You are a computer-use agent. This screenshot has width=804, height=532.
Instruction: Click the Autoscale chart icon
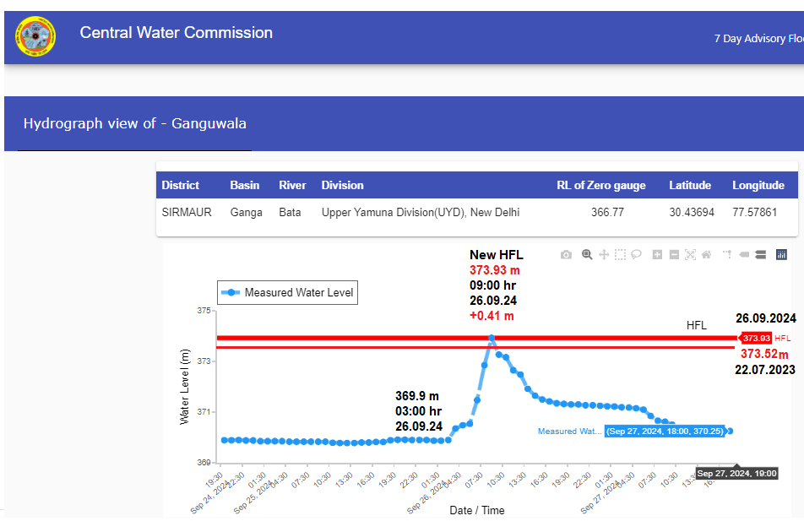click(690, 255)
